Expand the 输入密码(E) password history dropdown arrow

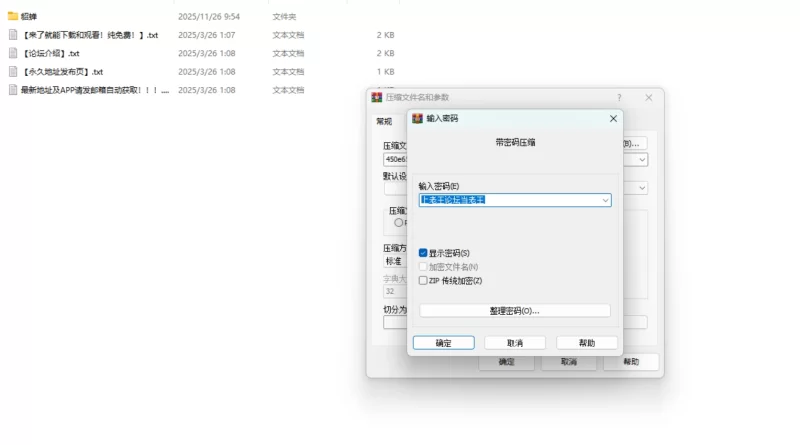click(605, 200)
